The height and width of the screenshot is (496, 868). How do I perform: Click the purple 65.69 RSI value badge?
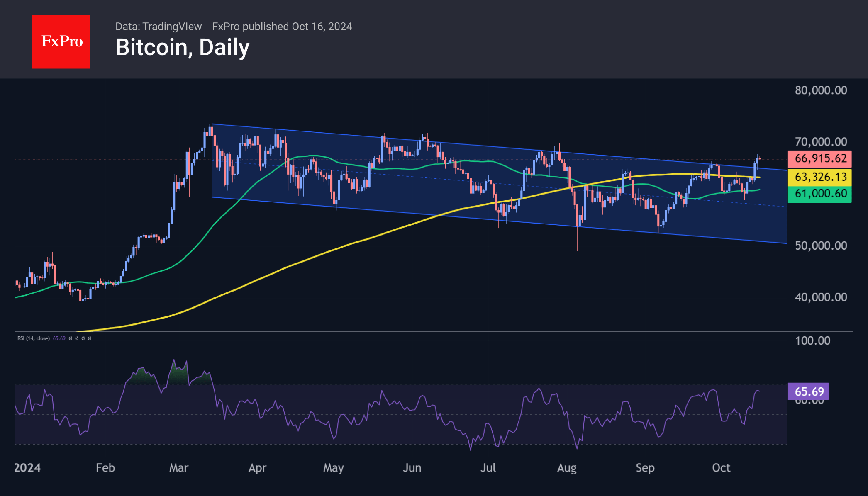(808, 391)
